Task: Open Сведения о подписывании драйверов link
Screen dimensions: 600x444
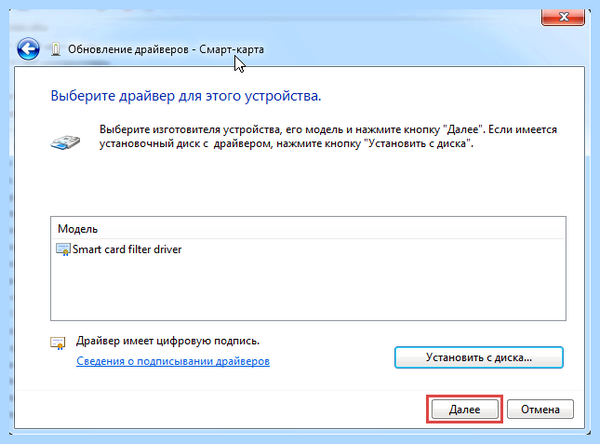Action: click(x=173, y=361)
